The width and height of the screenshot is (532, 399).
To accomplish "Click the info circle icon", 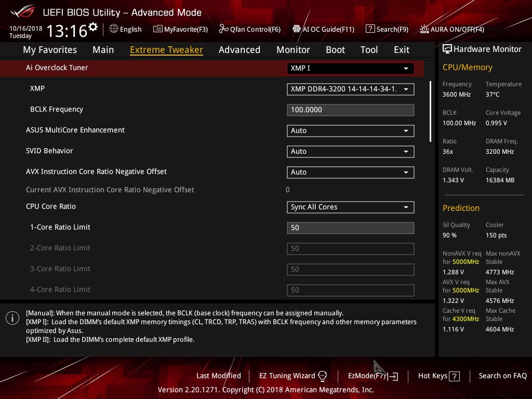I will pyautogui.click(x=12, y=318).
